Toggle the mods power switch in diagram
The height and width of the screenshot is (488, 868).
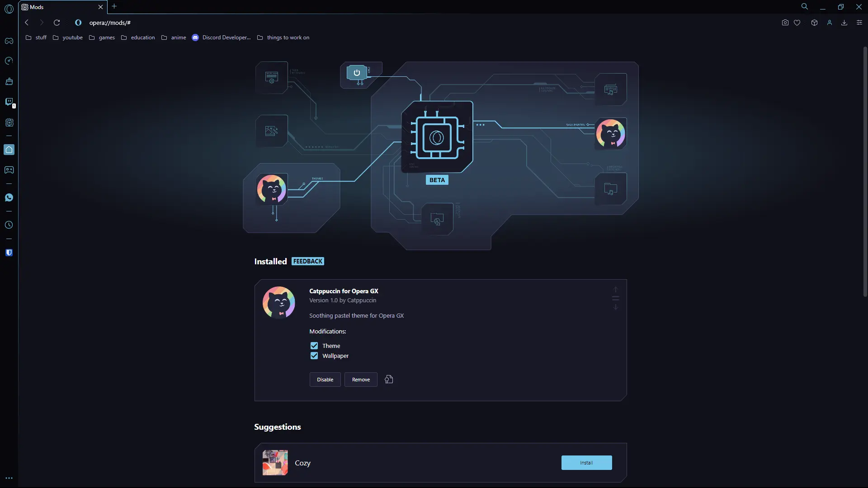click(357, 72)
